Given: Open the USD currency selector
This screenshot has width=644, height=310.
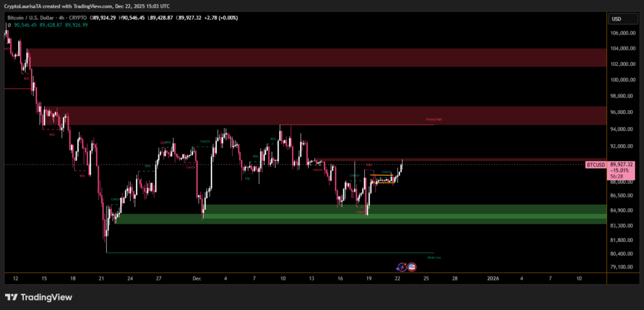Looking at the screenshot, I should (616, 19).
